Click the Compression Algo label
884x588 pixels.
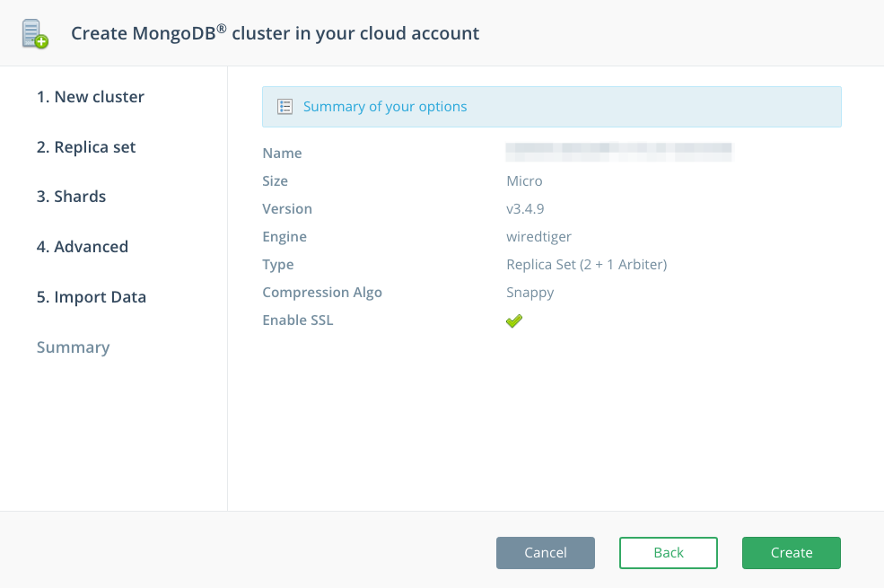click(x=322, y=293)
